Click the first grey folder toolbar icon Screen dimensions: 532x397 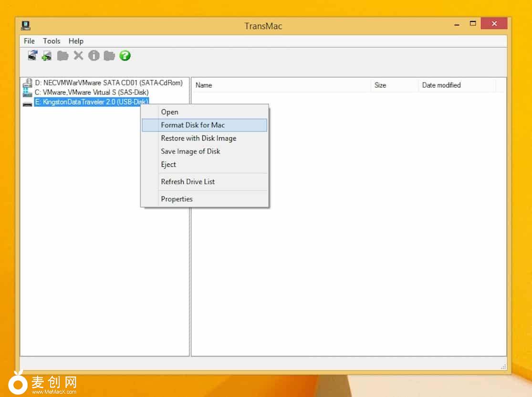click(63, 56)
